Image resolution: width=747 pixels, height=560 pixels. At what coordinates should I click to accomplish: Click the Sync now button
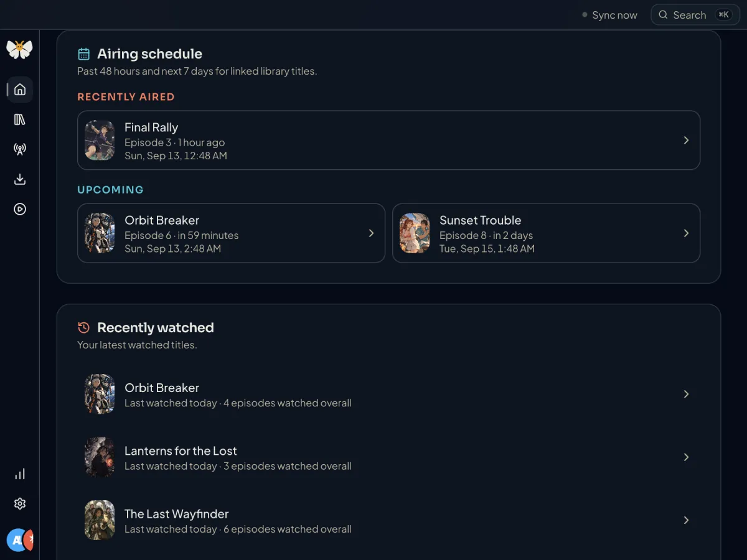click(609, 15)
